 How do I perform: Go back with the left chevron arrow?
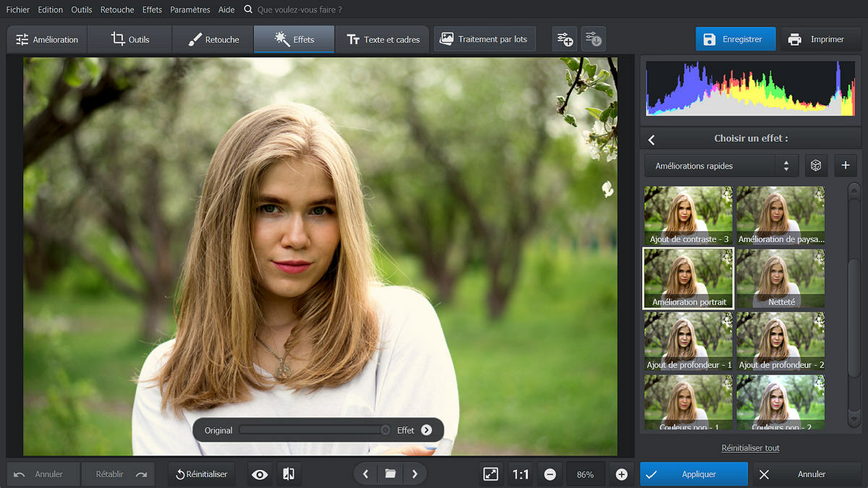[x=651, y=140]
